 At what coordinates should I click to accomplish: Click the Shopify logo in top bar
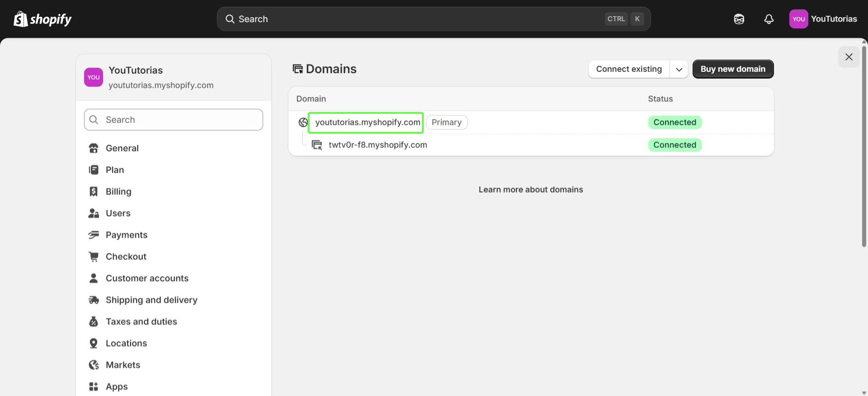(42, 19)
